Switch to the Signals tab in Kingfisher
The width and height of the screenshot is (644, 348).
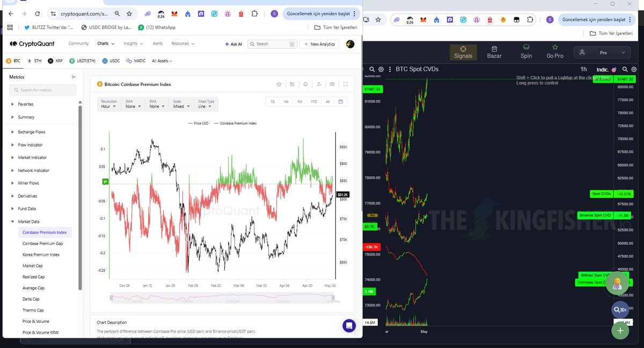click(x=463, y=52)
